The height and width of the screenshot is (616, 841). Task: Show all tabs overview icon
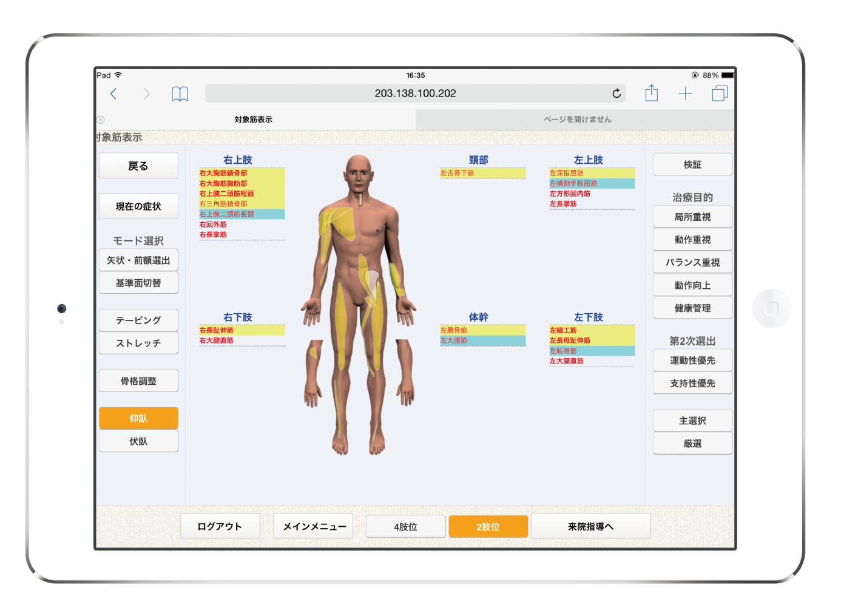(x=720, y=93)
